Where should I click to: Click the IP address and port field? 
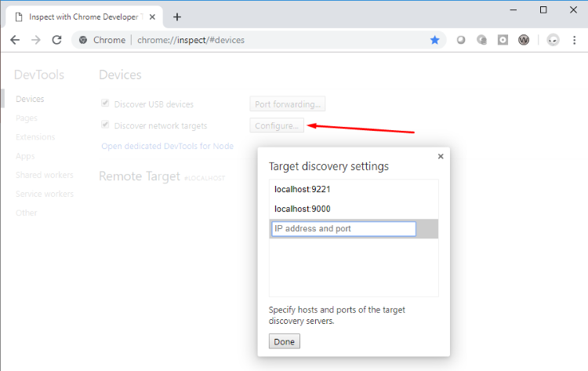point(343,228)
